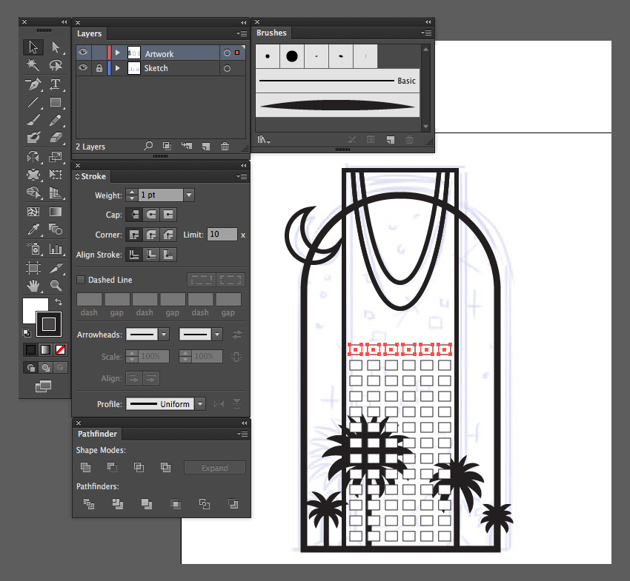This screenshot has height=581, width=630.
Task: Align stroke to inside
Action: pyautogui.click(x=151, y=254)
